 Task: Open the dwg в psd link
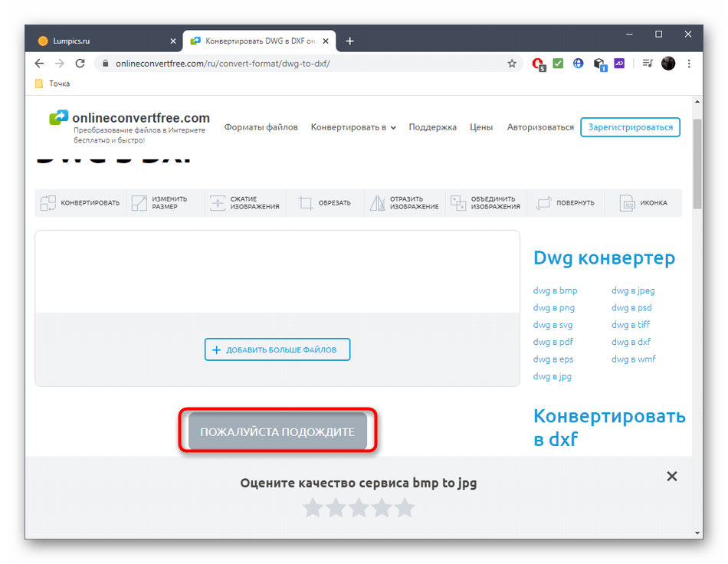631,308
